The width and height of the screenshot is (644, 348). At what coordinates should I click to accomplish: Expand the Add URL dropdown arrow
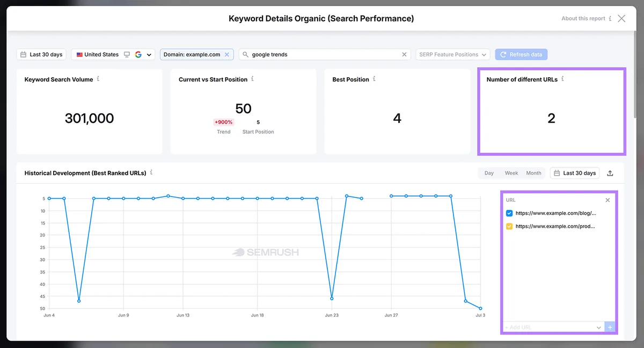pos(599,327)
